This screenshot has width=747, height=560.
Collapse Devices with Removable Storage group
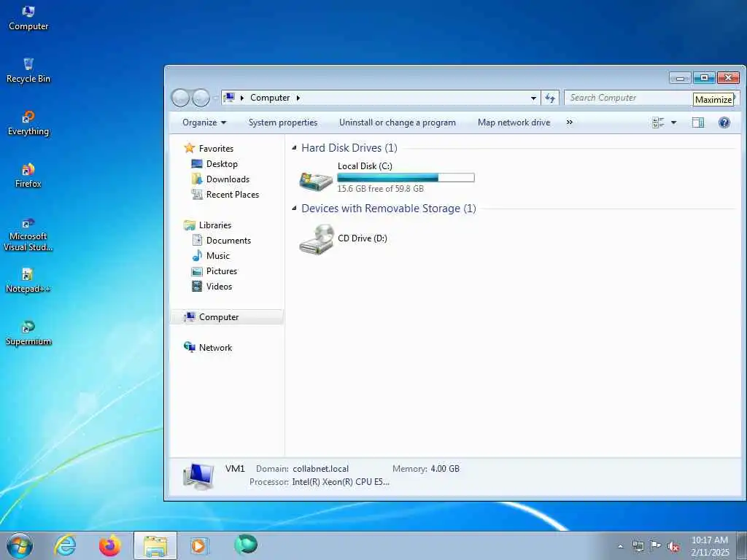click(x=294, y=208)
